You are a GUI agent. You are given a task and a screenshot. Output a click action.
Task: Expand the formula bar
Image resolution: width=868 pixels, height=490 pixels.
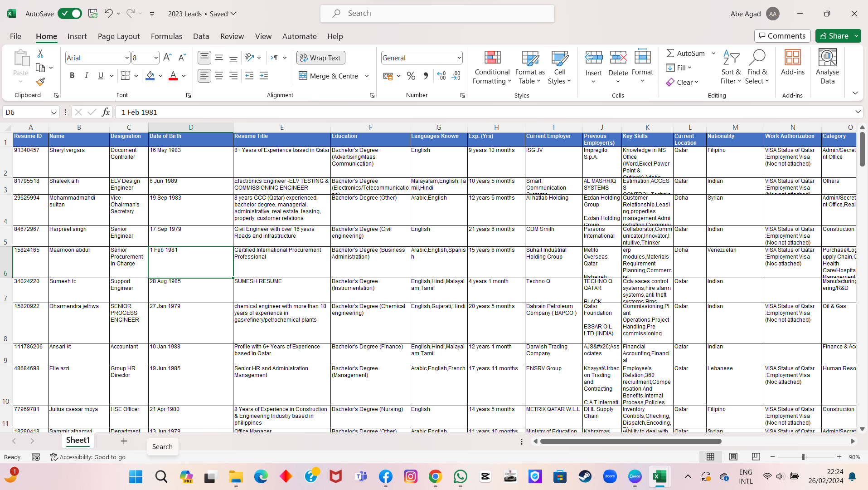click(x=858, y=112)
